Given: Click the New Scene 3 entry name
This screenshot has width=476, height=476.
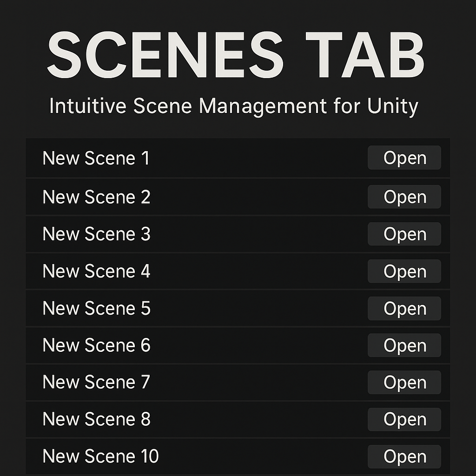Looking at the screenshot, I should pos(97,234).
